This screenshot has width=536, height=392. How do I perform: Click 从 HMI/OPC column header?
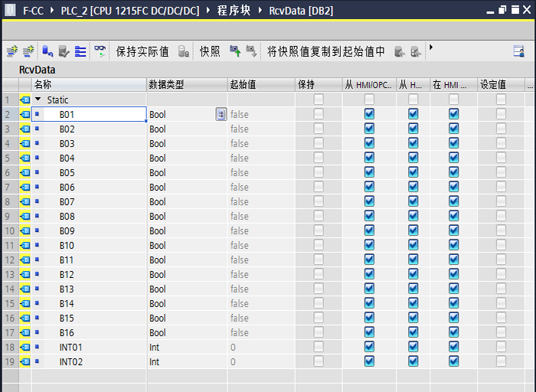(x=369, y=84)
